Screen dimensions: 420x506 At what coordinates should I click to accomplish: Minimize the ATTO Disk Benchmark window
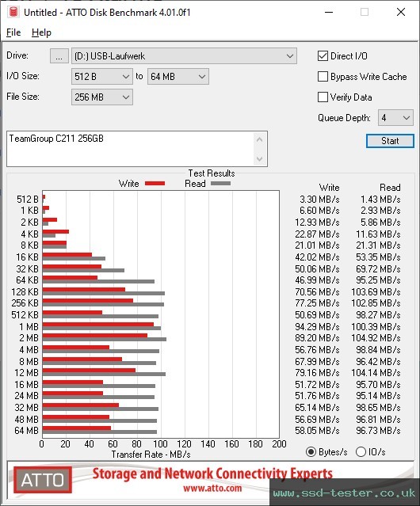(329, 12)
